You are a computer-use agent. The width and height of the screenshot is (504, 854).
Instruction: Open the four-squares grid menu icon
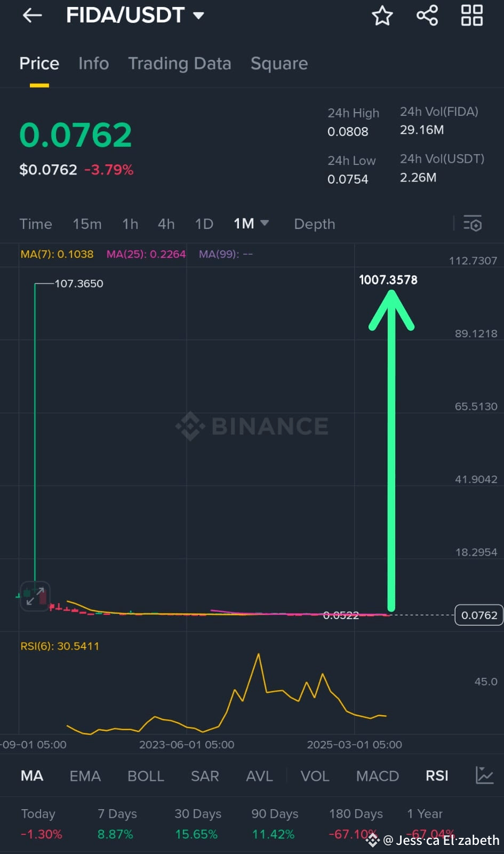(472, 15)
